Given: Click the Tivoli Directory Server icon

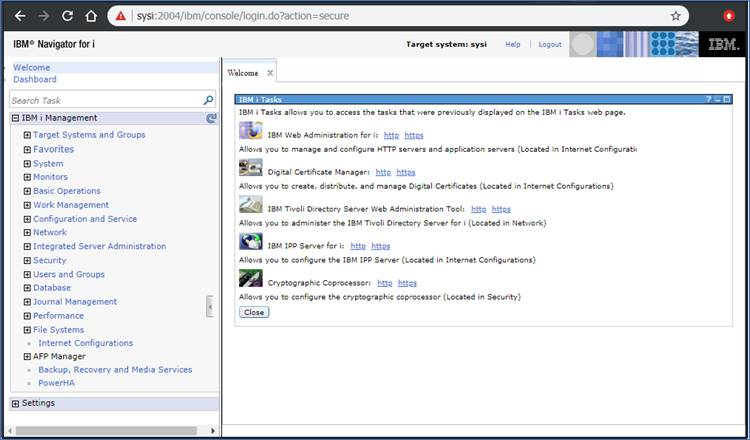Looking at the screenshot, I should 251,204.
